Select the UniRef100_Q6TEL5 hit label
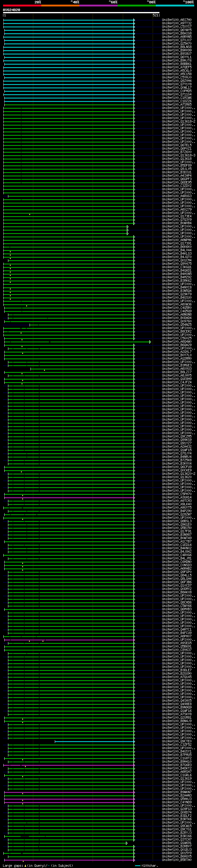Screen dimensions: 197x868 (x=177, y=145)
